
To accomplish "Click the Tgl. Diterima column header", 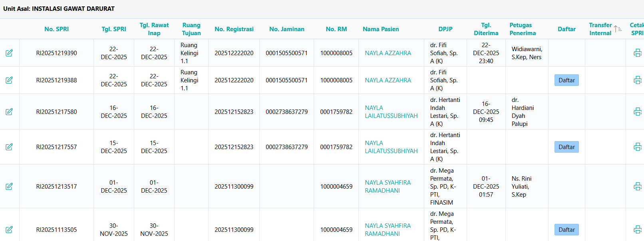I will tap(486, 29).
